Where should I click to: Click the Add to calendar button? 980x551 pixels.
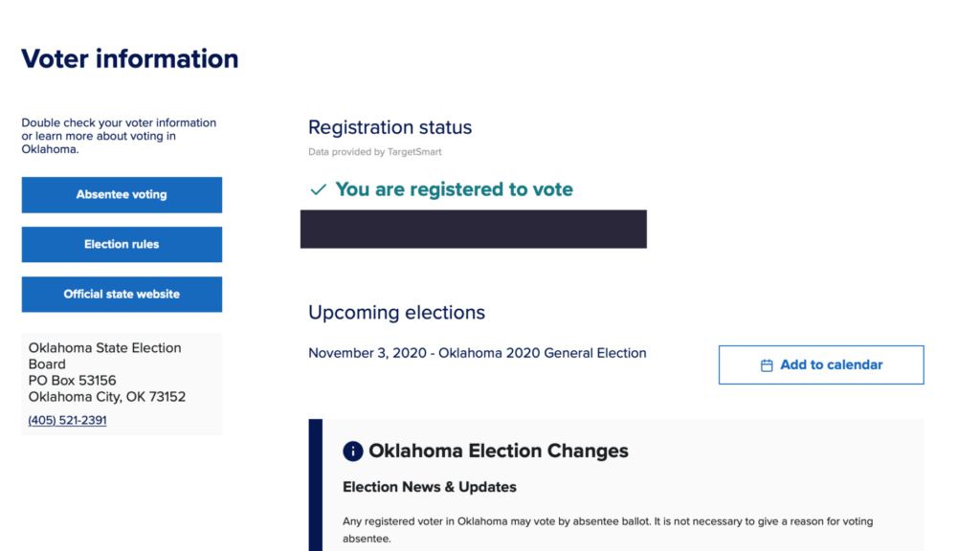(x=821, y=364)
